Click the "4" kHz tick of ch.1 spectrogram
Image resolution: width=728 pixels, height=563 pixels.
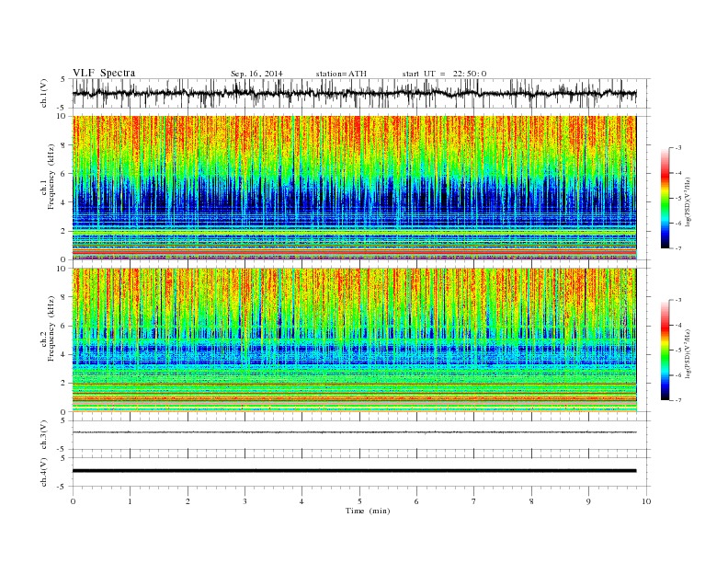(64, 202)
